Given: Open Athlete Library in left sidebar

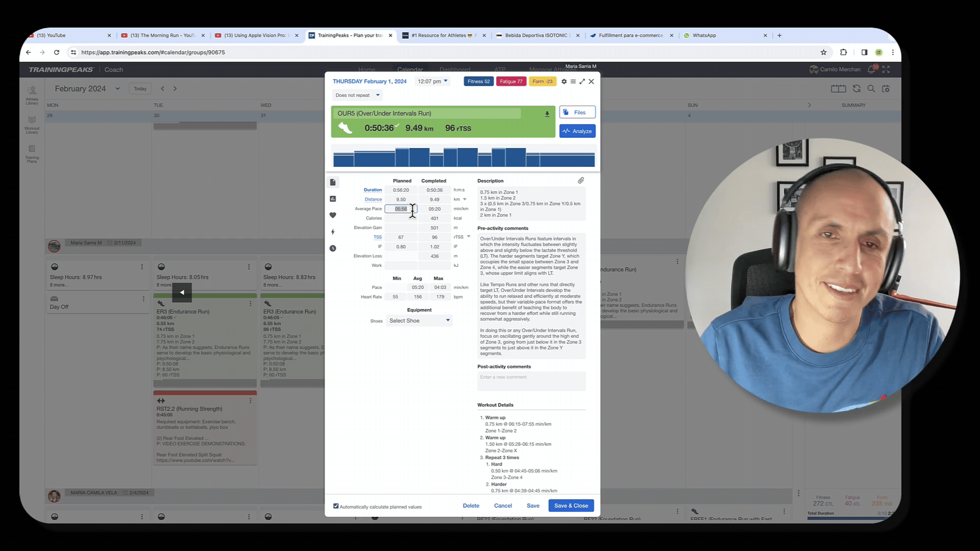Looking at the screenshot, I should click(32, 95).
